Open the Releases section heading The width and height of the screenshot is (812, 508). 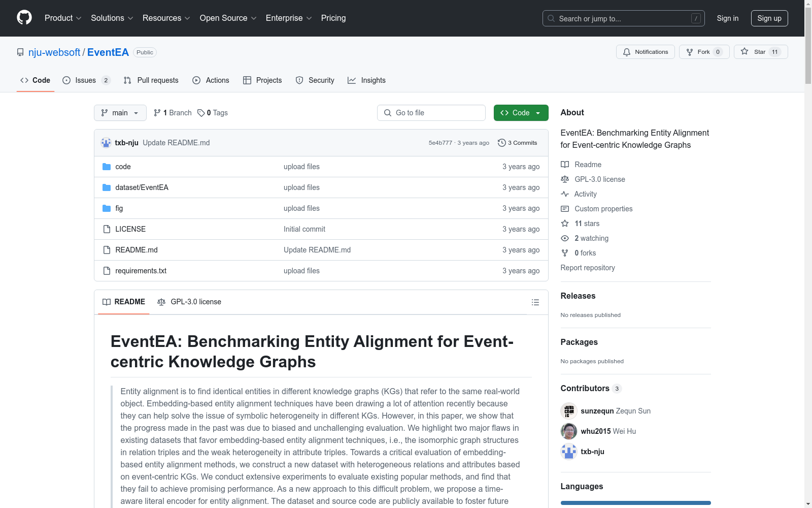[578, 296]
